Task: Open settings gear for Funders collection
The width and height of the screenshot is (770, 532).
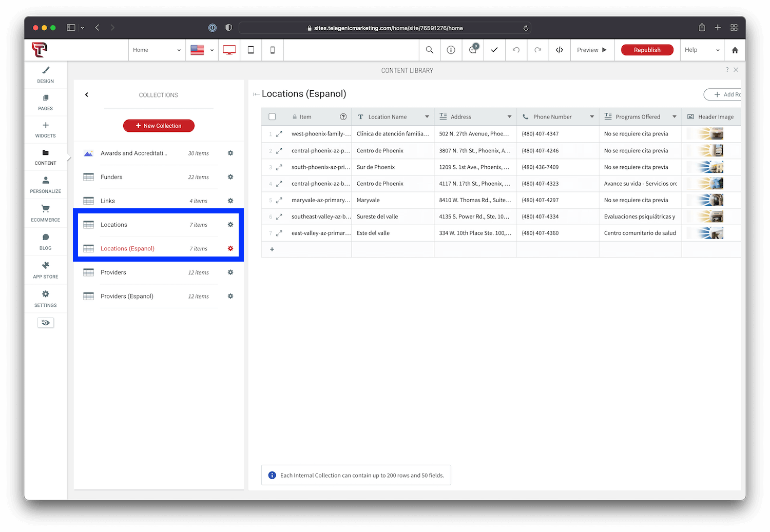Action: pos(230,177)
